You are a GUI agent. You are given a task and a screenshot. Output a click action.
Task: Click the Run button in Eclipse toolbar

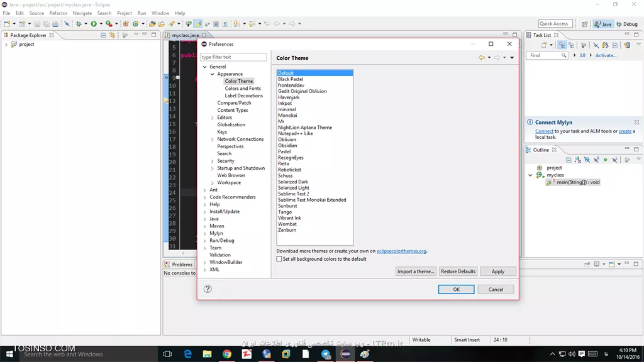click(x=94, y=24)
